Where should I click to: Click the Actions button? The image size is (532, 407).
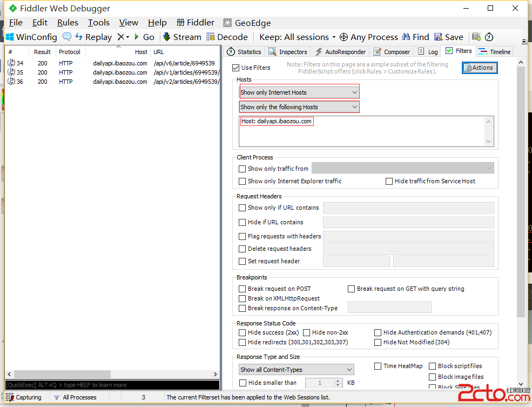point(480,68)
